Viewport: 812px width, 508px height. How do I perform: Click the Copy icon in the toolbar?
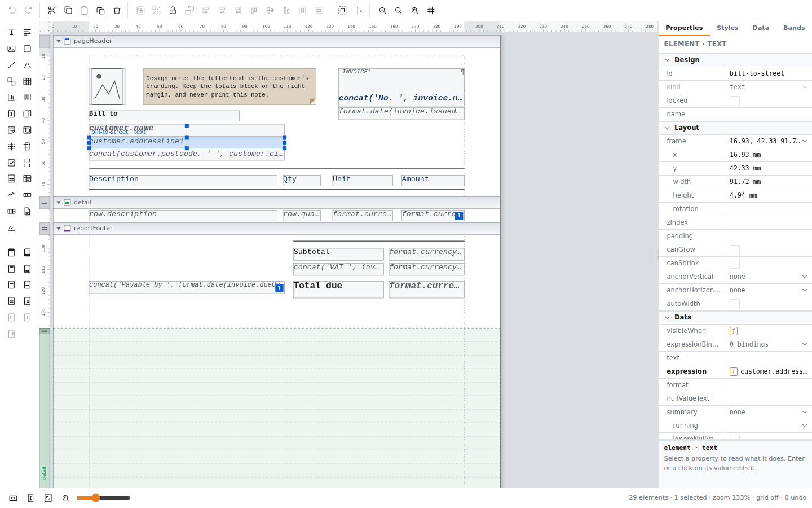[x=68, y=10]
